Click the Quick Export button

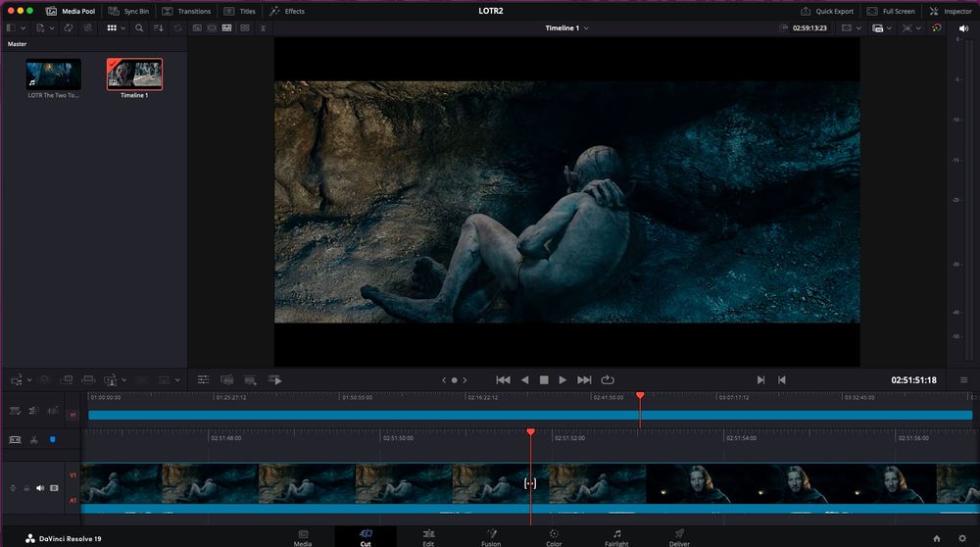pos(827,11)
